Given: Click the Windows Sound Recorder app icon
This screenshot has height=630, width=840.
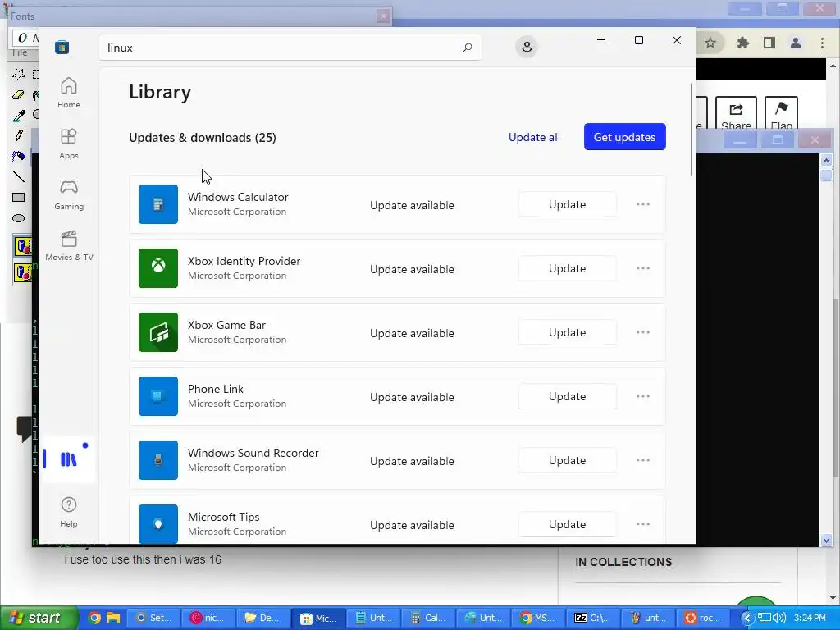Looking at the screenshot, I should tap(158, 460).
